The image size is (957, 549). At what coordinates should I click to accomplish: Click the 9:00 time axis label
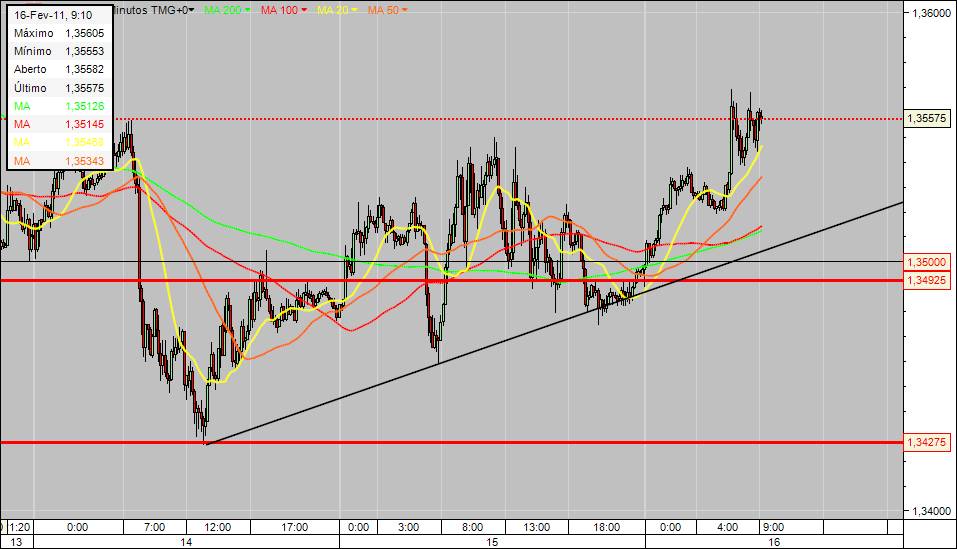click(x=773, y=527)
